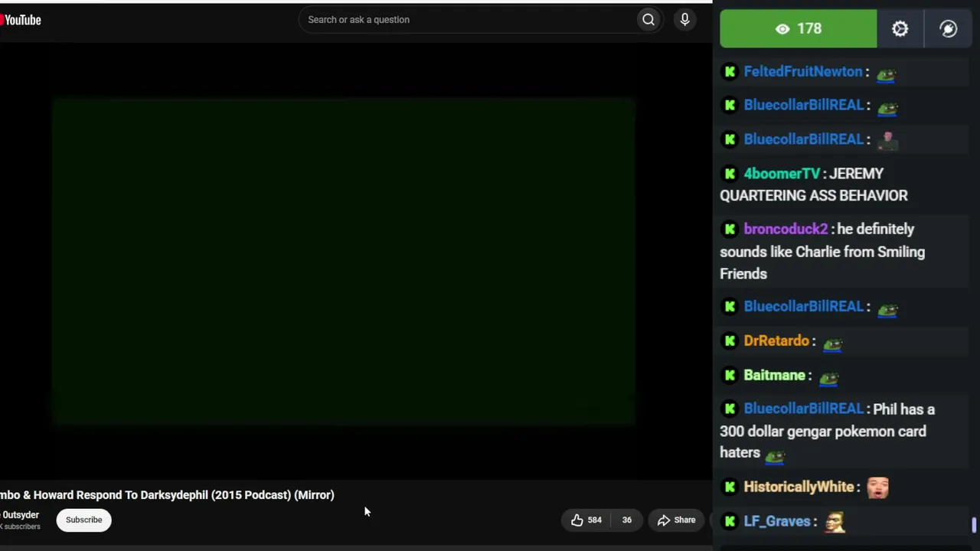Click the chat scrollbar thumb at the bottom
The width and height of the screenshot is (980, 551).
point(974,525)
